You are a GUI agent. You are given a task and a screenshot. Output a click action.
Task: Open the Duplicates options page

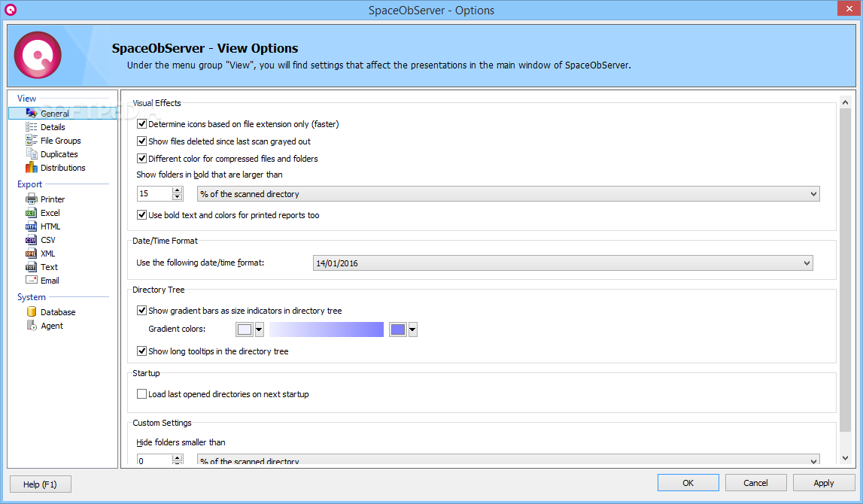click(59, 154)
